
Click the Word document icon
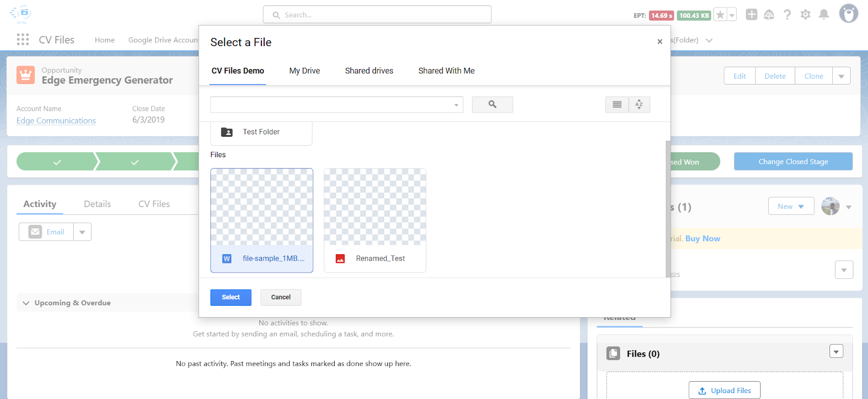pyautogui.click(x=227, y=259)
